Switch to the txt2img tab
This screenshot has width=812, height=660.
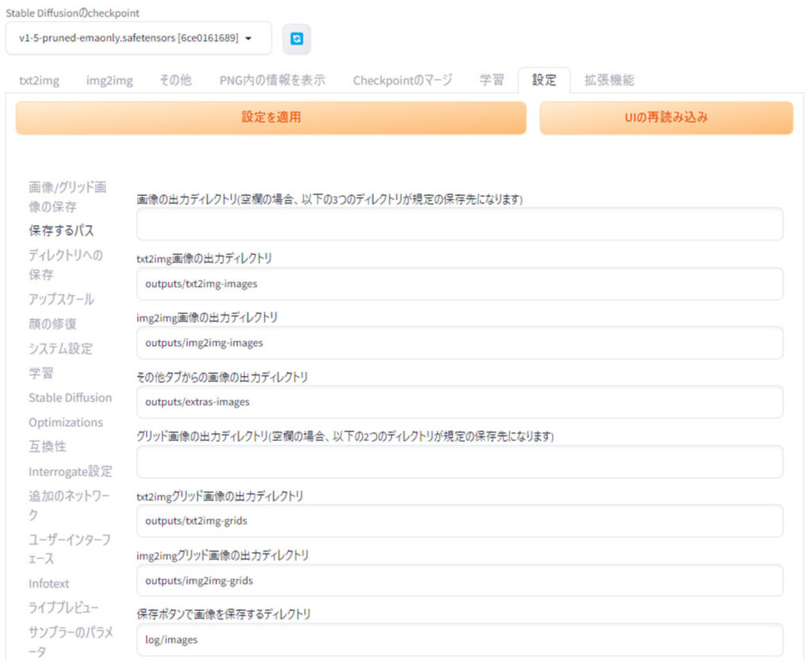[39, 80]
